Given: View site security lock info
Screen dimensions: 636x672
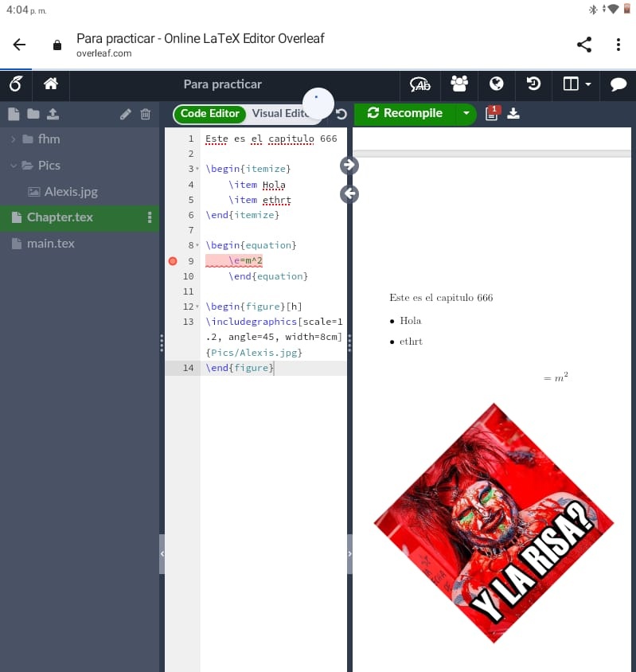Looking at the screenshot, I should click(x=57, y=45).
